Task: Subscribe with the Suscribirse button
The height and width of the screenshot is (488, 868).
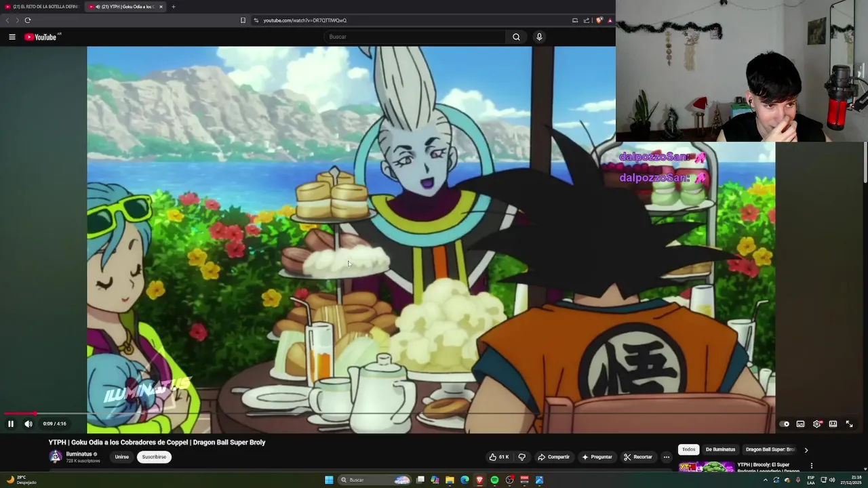Action: (x=154, y=457)
